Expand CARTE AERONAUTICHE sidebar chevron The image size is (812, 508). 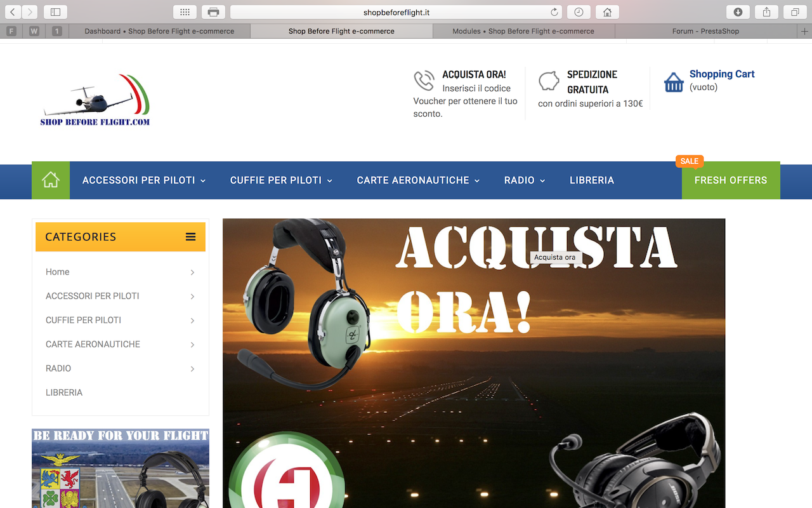[x=192, y=345]
